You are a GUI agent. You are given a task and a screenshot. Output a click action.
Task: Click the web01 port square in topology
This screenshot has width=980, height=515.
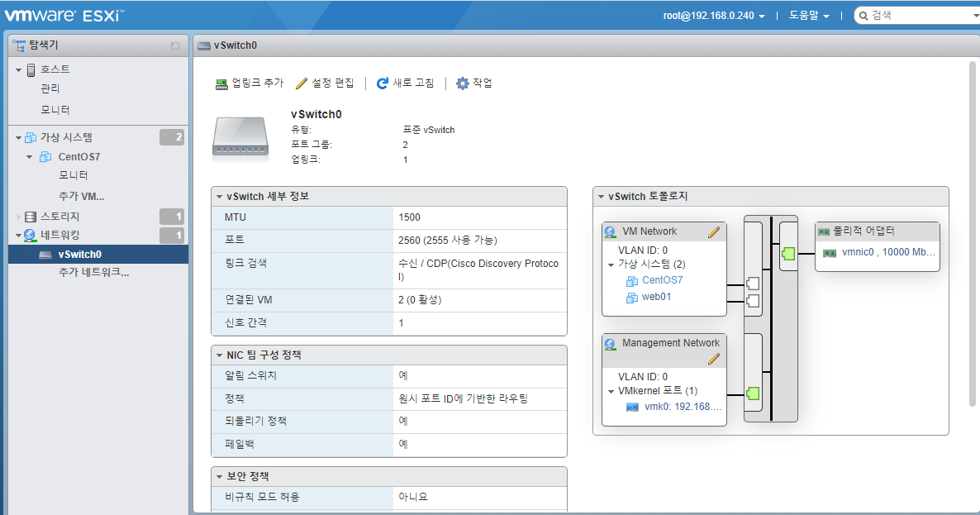[x=753, y=301]
